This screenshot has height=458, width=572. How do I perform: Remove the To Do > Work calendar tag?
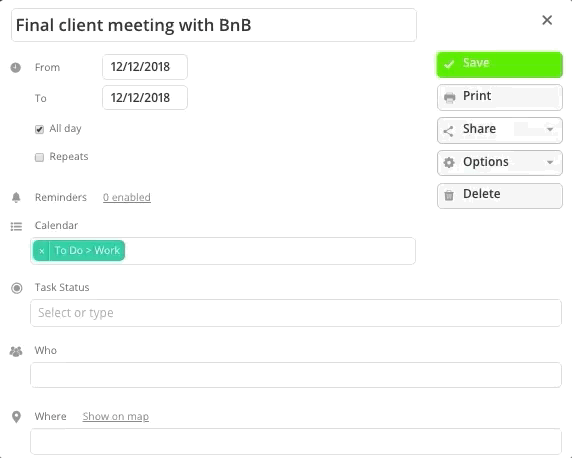point(42,251)
